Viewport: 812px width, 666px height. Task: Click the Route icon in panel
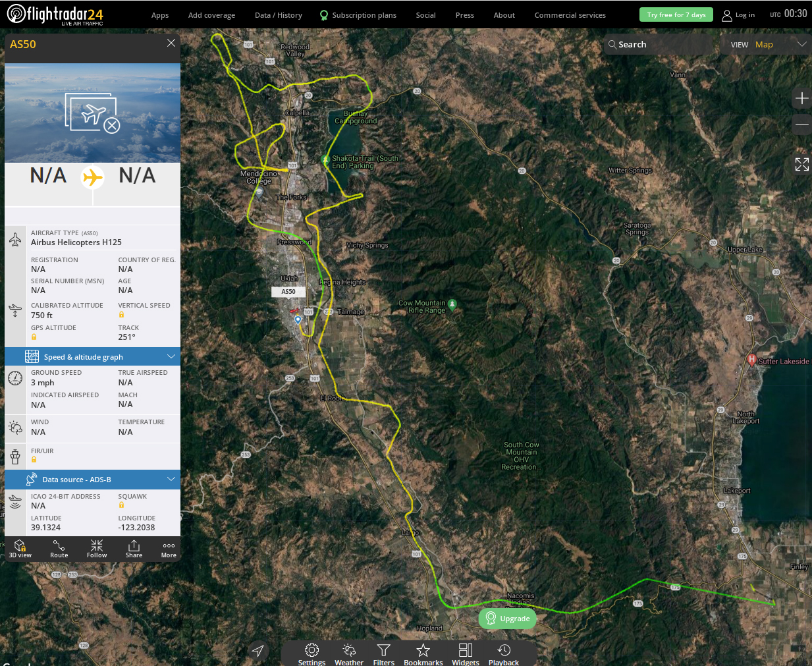[59, 548]
